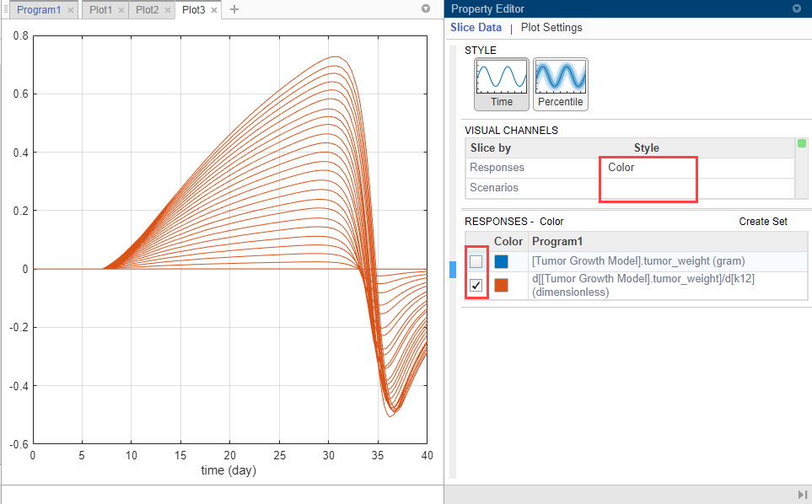
Task: Open the Scenarios style dropdown cell
Action: coord(648,188)
